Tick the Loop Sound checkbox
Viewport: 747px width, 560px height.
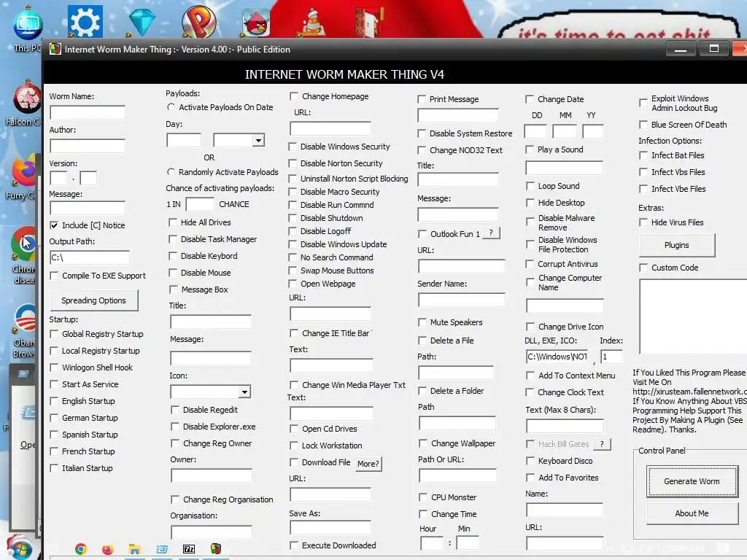click(x=530, y=186)
